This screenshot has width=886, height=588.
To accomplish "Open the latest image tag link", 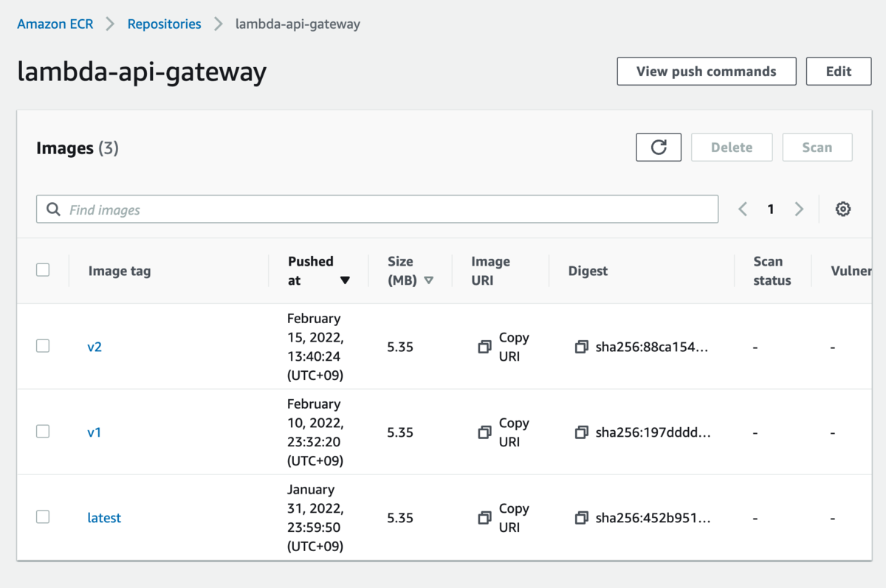I will point(104,518).
